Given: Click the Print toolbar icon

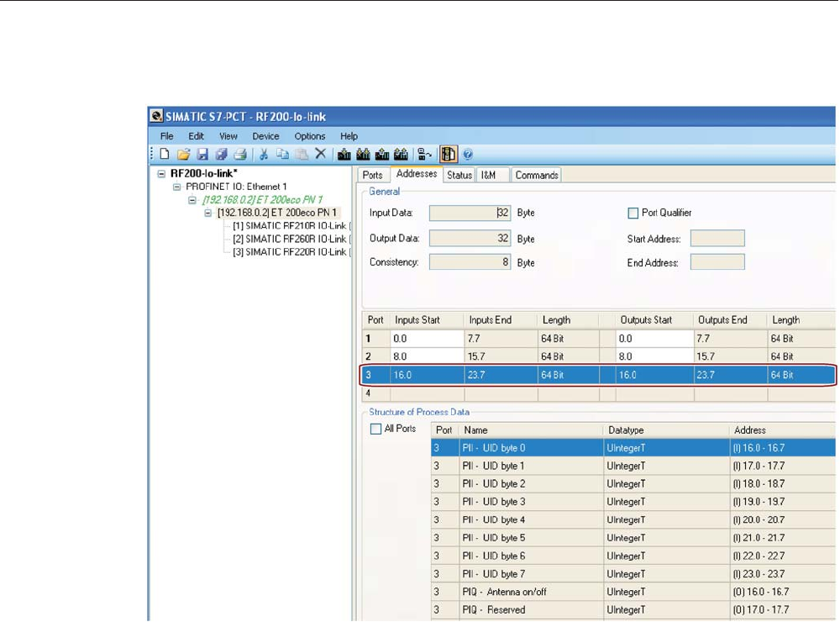Looking at the screenshot, I should click(x=240, y=155).
